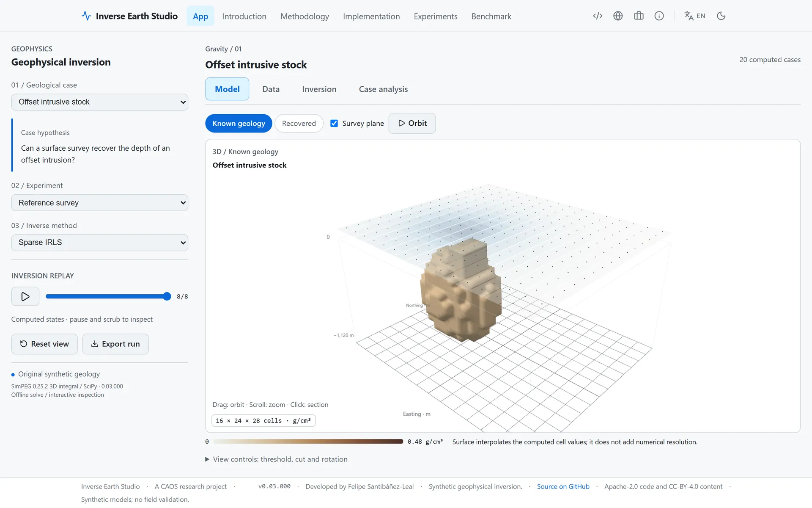Viewport: 812px width, 508px height.
Task: Click the 'v0.03.000' version text in footer
Action: [274, 486]
